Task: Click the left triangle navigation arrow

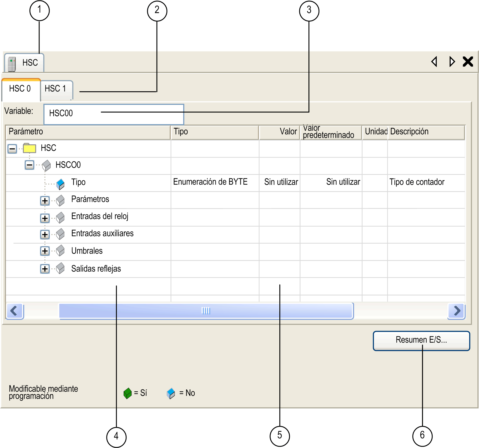Action: 434,62
